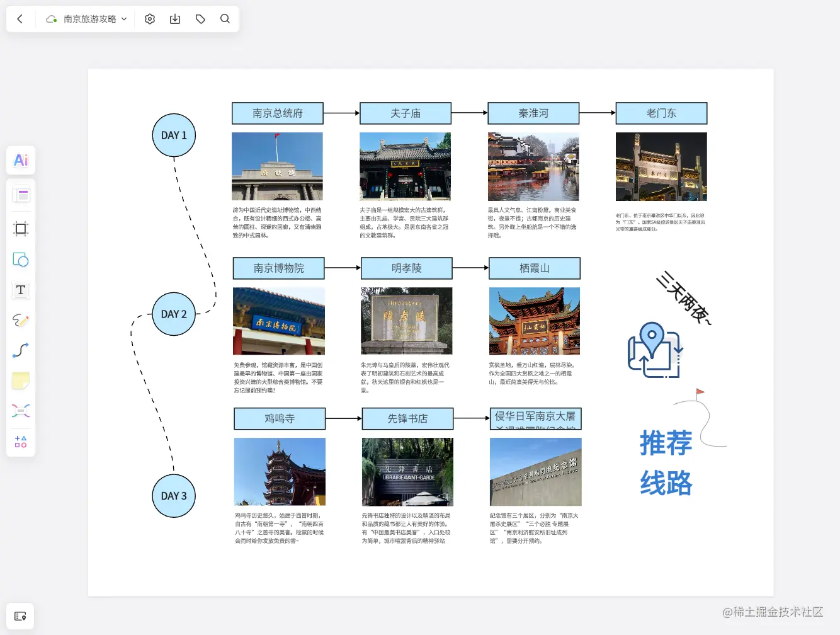Image resolution: width=840 pixels, height=635 pixels.
Task: Launch the AI assistant tool
Action: (x=21, y=160)
